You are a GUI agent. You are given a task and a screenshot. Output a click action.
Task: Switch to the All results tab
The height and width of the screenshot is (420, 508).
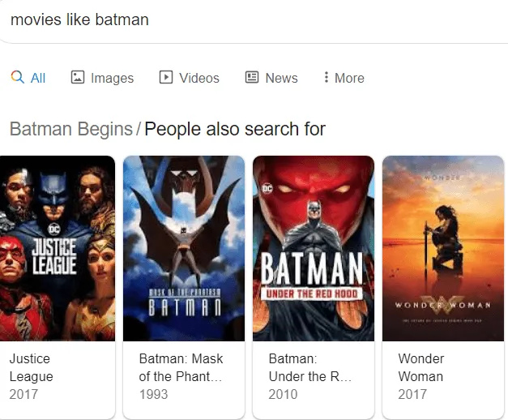[x=37, y=78]
